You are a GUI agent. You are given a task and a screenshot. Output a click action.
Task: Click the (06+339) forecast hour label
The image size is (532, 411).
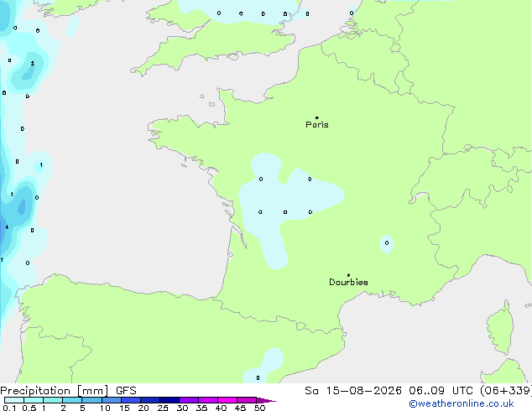[x=506, y=391]
